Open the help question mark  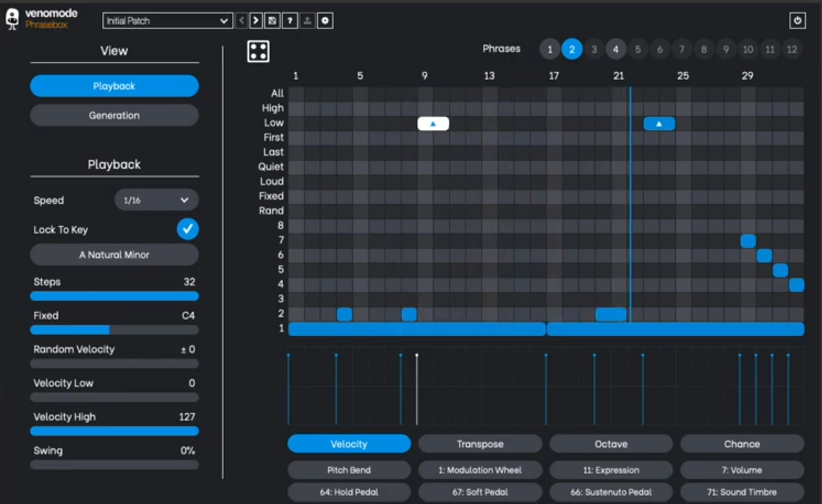point(290,21)
